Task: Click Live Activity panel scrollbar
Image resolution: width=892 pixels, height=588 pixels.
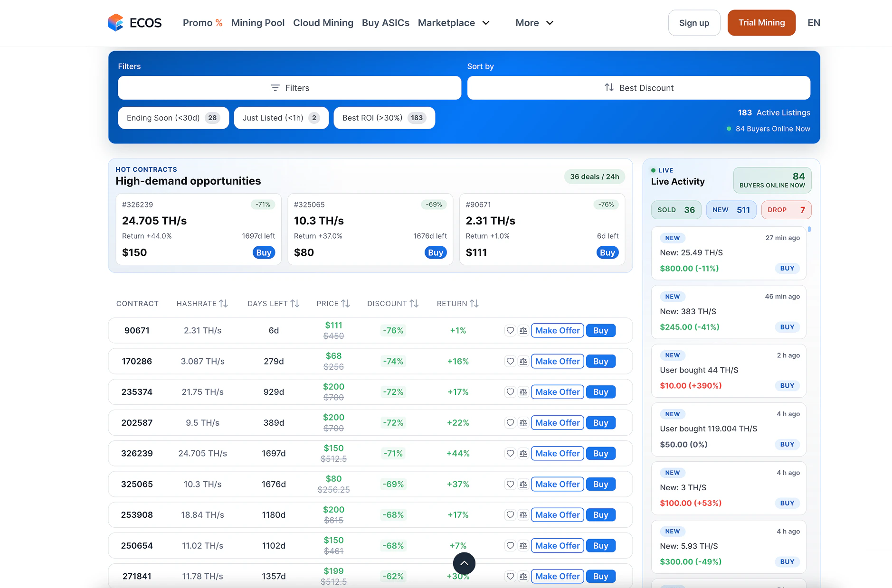Action: coord(809,229)
